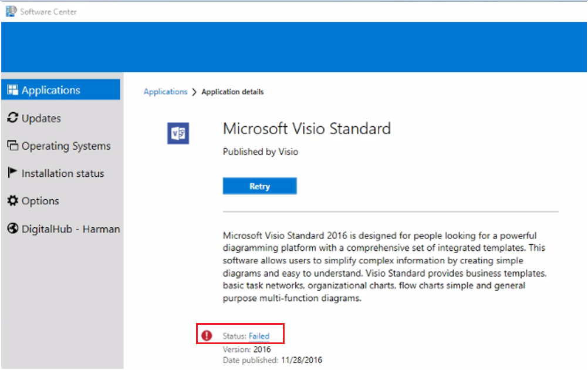The width and height of the screenshot is (588, 370).
Task: Click the Application details breadcrumb text
Action: point(232,92)
